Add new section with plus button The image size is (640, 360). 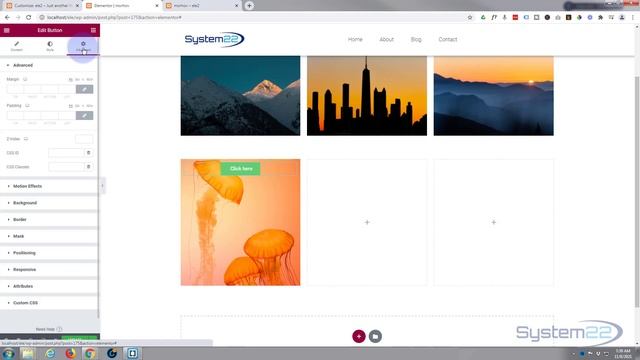tap(359, 336)
